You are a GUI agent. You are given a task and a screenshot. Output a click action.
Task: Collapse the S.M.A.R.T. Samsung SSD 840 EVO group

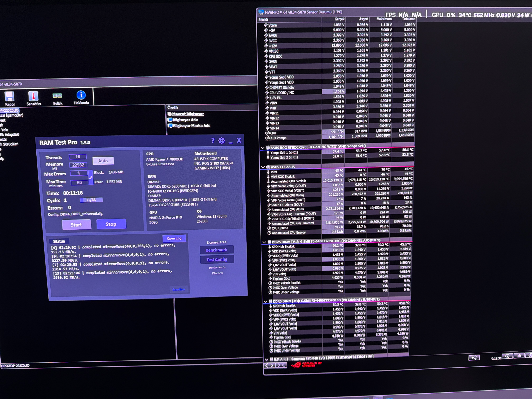click(x=267, y=359)
